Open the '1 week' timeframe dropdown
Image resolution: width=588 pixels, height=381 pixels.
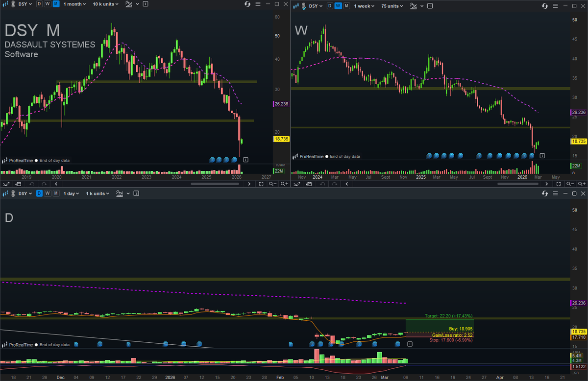click(x=365, y=6)
